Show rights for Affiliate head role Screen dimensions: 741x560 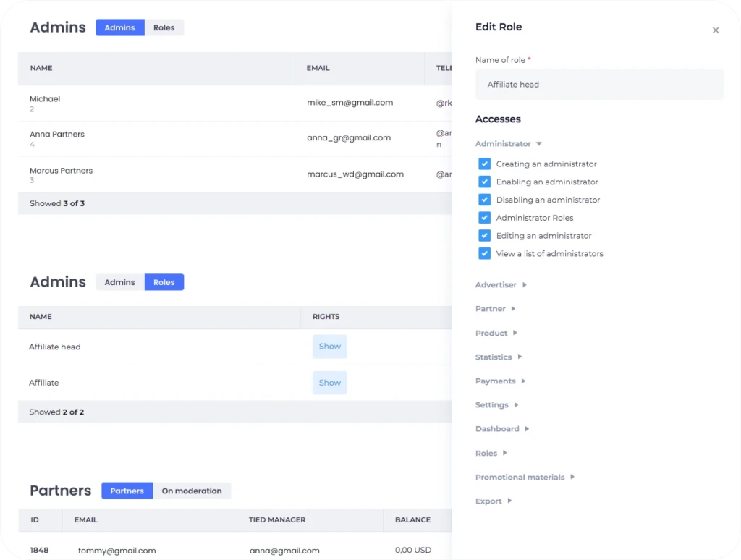point(329,347)
